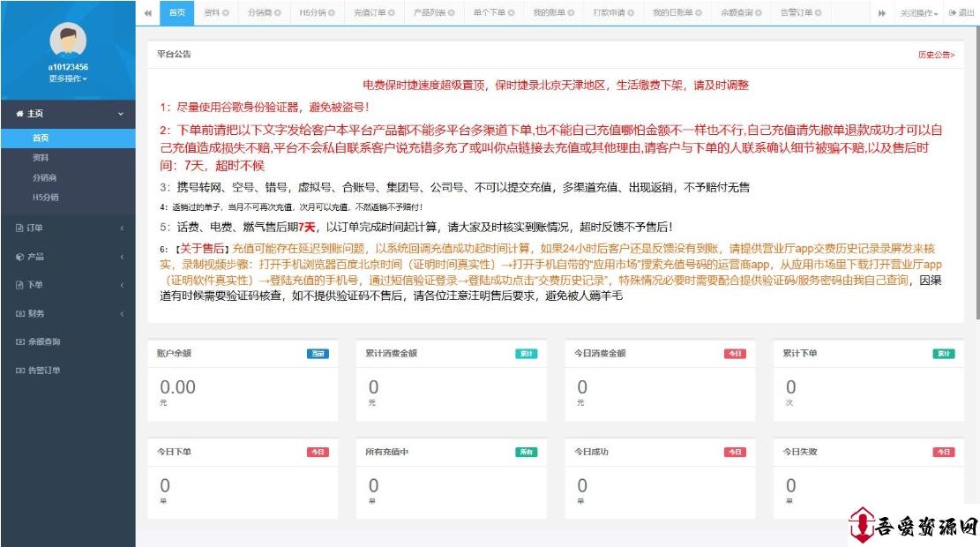Switch to the 产品列表 tab
Image resolution: width=980 pixels, height=547 pixels.
tap(430, 12)
